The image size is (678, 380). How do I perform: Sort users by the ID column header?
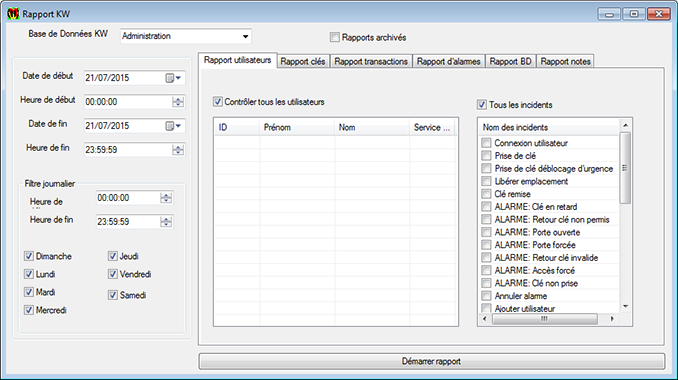tap(237, 128)
